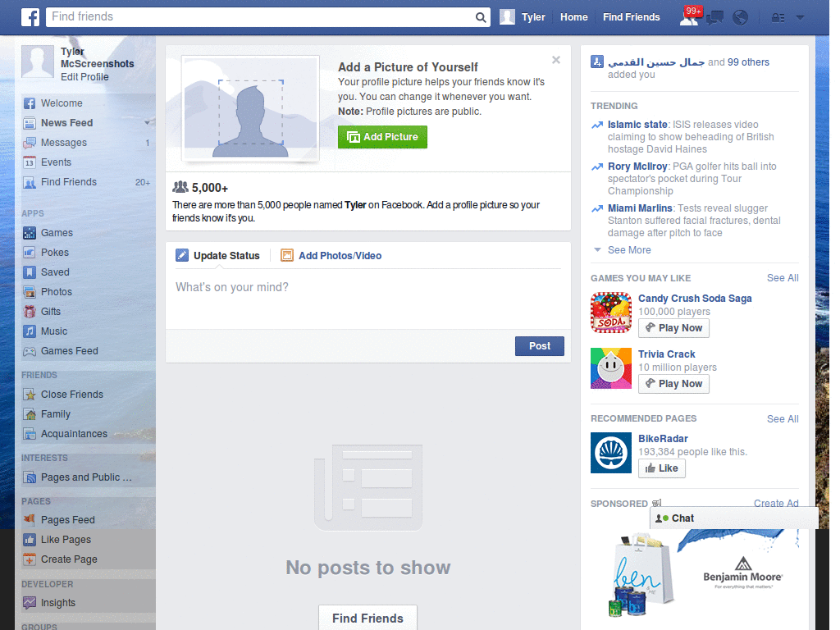Click the Sponsored ad info icon
Viewport: 840px width, 630px height.
click(656, 503)
